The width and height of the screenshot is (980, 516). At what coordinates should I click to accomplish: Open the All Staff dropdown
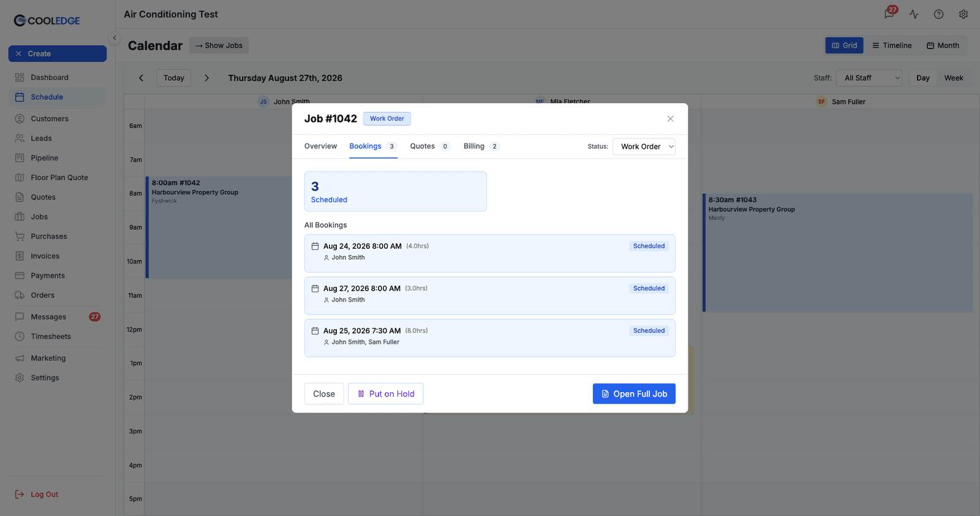(x=869, y=78)
